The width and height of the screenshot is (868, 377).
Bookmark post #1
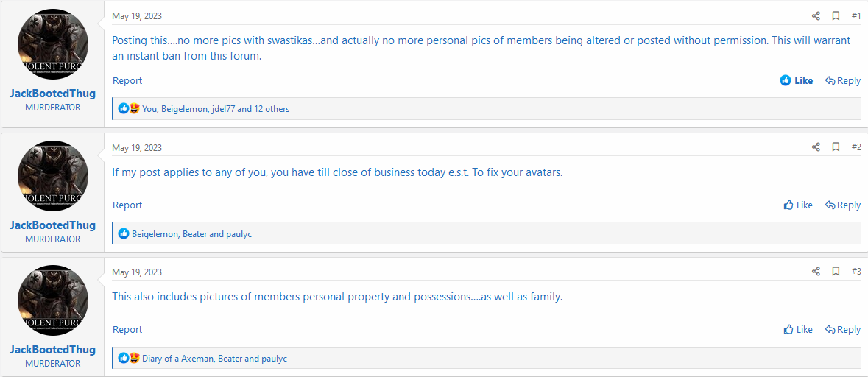coord(836,16)
